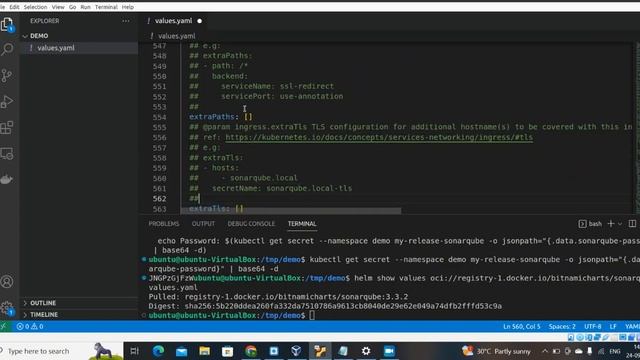
Task: Open the kubernetes.io ingress TLS link
Action: 379,138
